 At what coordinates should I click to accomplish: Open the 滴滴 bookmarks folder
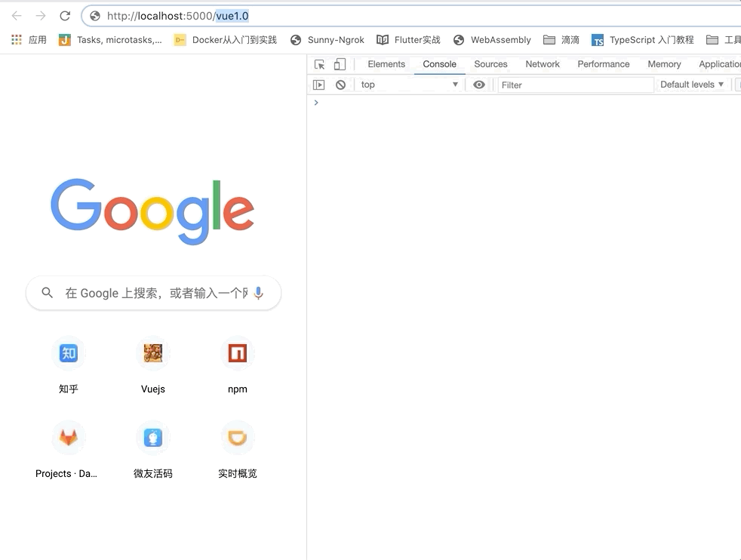click(x=561, y=40)
